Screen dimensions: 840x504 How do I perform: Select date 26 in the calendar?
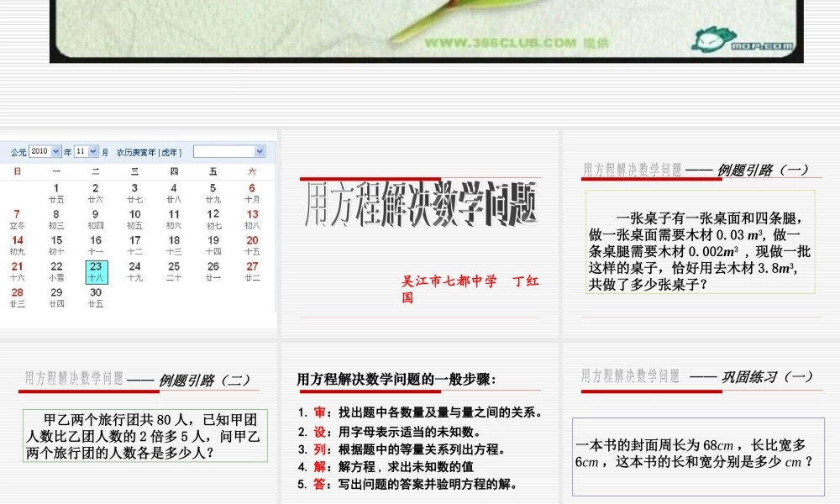[213, 271]
